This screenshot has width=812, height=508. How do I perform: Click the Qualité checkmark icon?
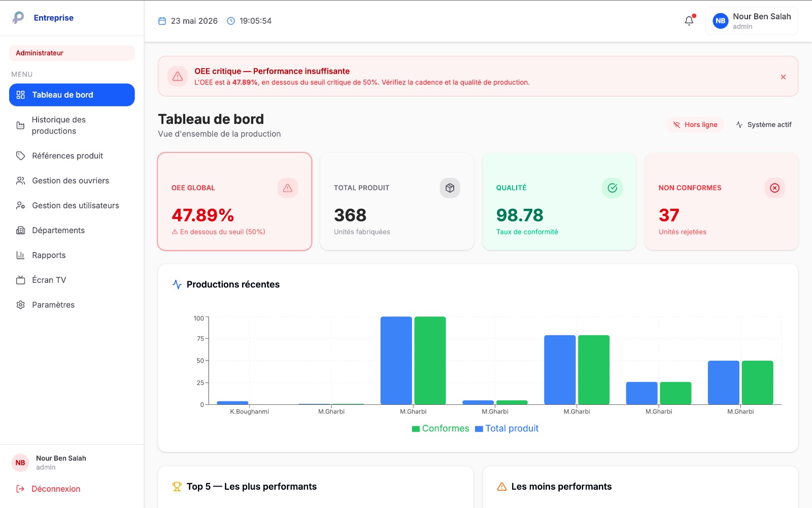613,188
